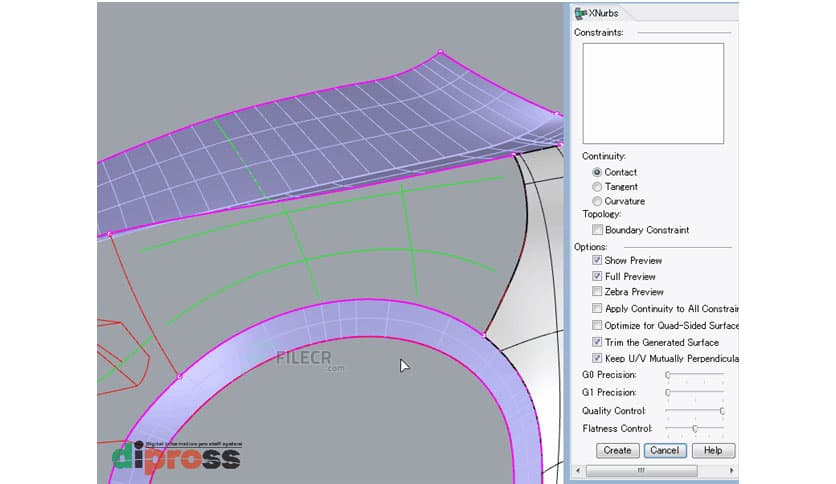Select the Contact continuity option
Viewport: 836px width, 484px height.
coord(597,172)
